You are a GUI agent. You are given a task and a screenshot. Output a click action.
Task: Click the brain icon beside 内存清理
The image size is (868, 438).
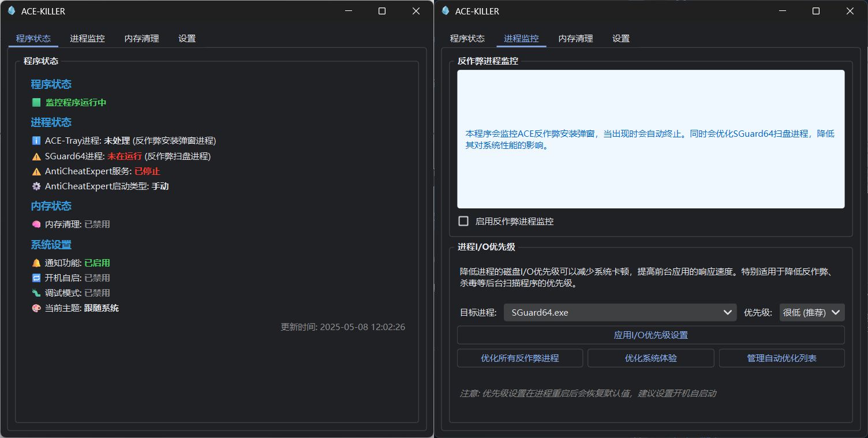click(x=36, y=224)
